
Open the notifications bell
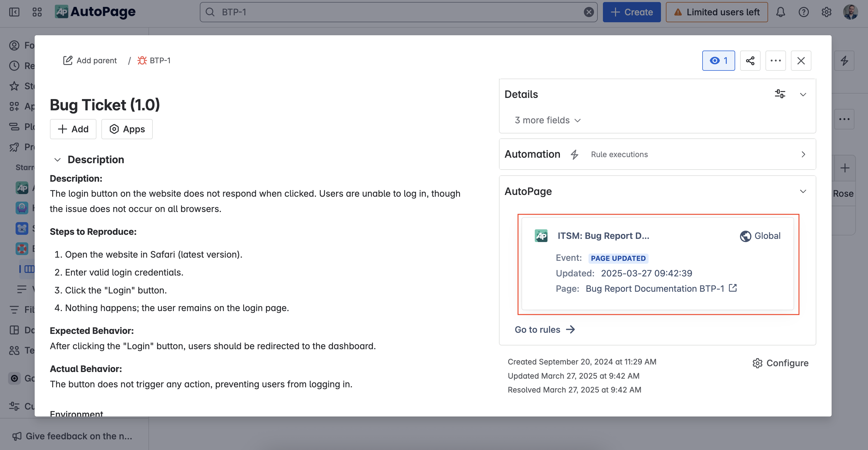[781, 12]
